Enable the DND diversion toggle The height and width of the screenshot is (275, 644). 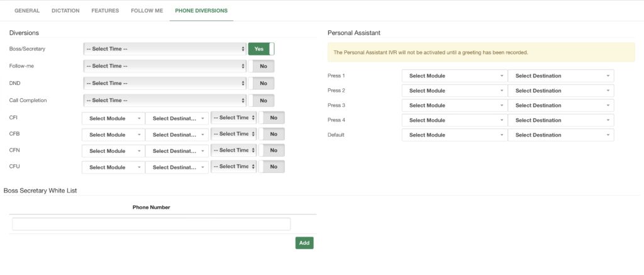pyautogui.click(x=261, y=83)
